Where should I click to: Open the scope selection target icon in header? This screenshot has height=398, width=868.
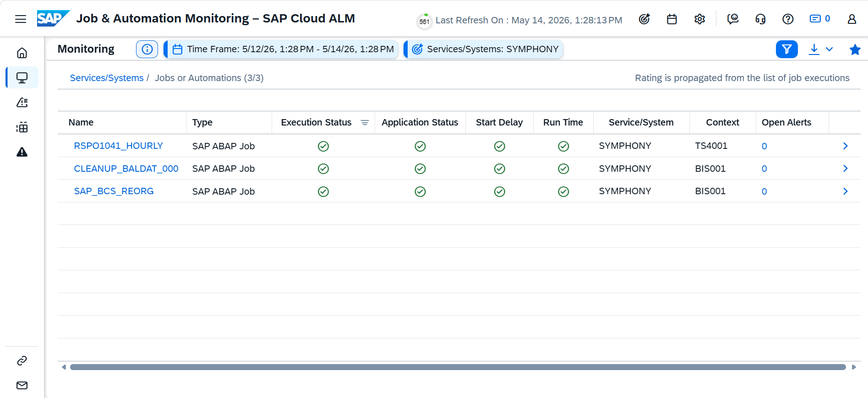[x=644, y=19]
